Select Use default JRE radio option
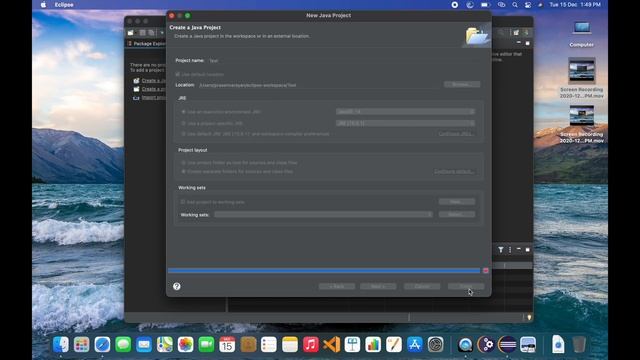 [x=184, y=134]
